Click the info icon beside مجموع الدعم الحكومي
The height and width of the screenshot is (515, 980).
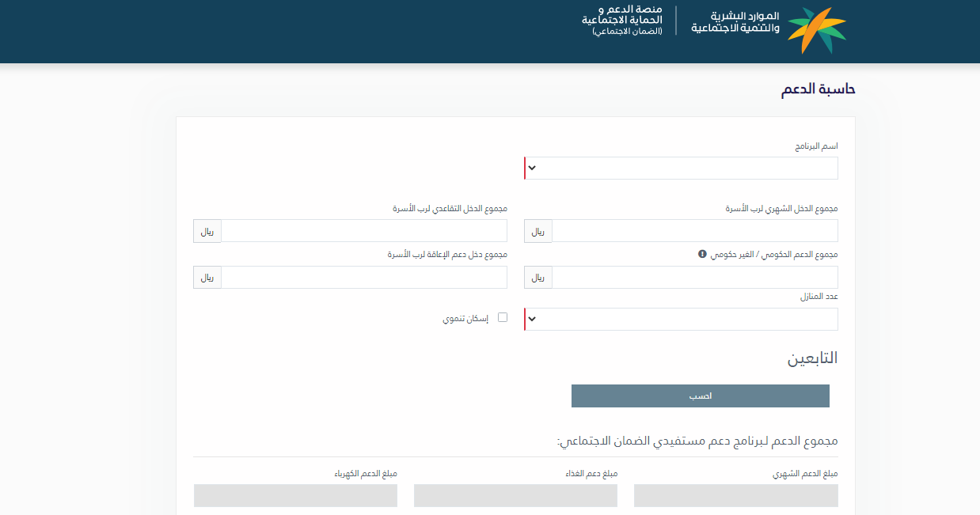click(x=701, y=254)
